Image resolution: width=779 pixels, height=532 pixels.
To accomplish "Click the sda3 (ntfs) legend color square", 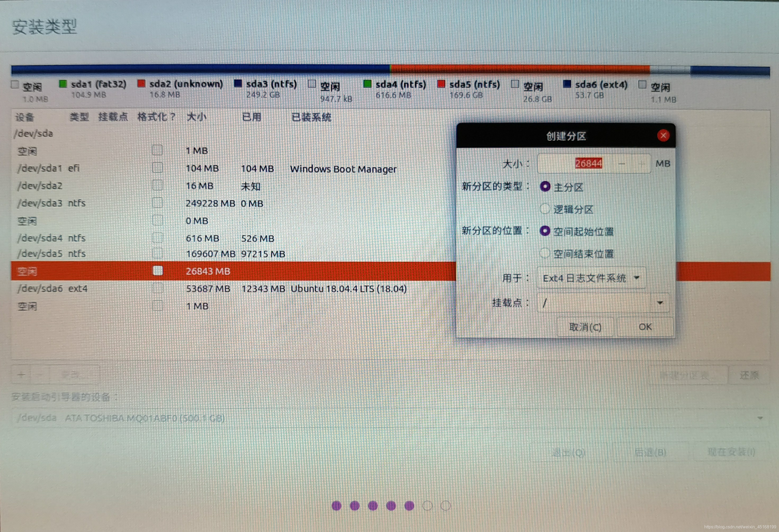I will (x=238, y=83).
